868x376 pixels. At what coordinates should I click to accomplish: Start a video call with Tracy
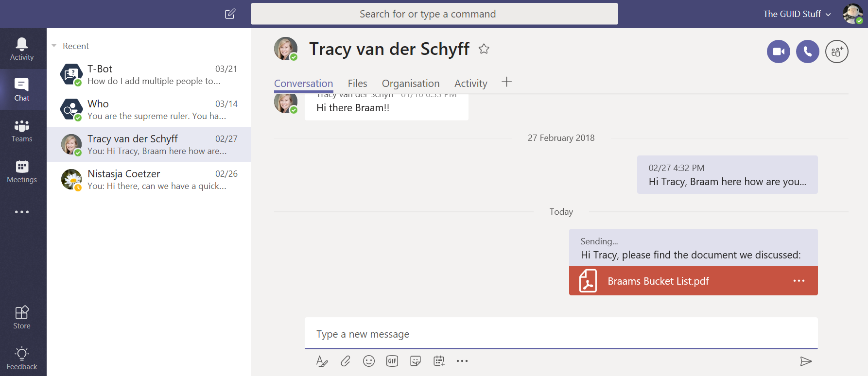coord(778,51)
